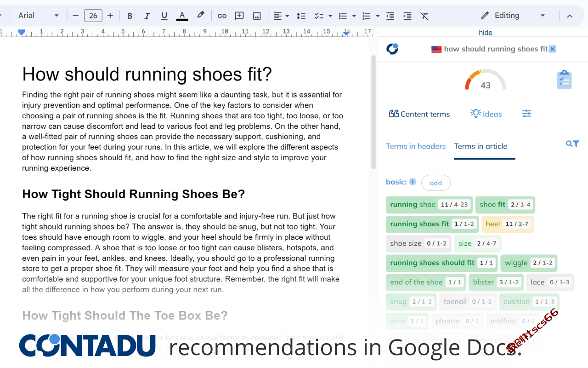Open the Ideas tab
The image size is (588, 368).
click(486, 114)
